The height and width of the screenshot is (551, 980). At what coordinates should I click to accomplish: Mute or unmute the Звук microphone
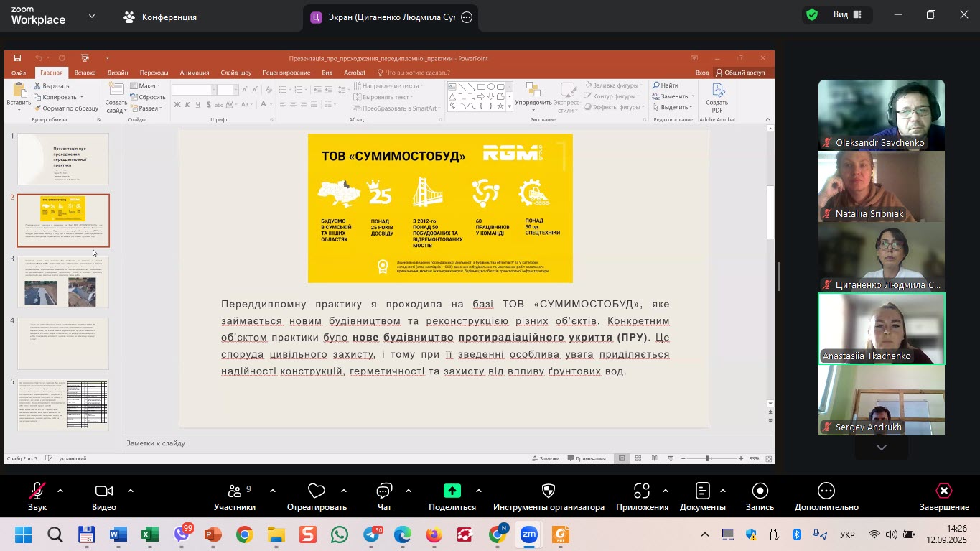pyautogui.click(x=37, y=496)
